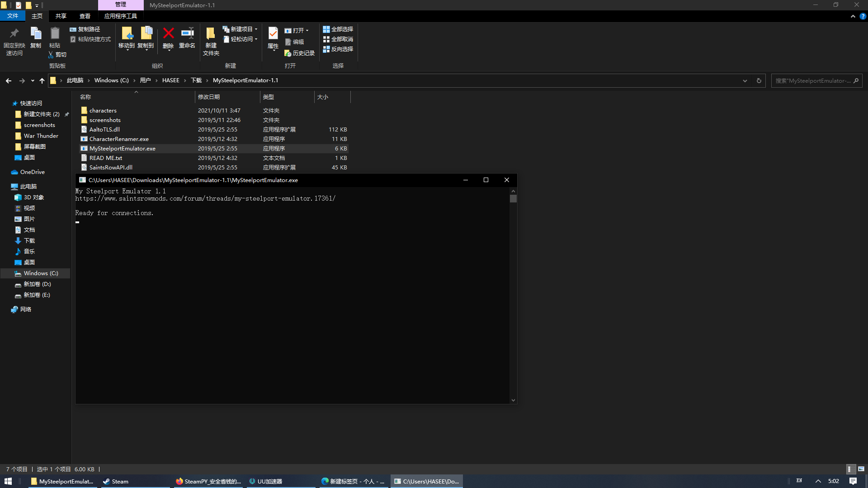Viewport: 868px width, 488px height.
Task: Expand the address bar history dropdown
Action: (x=745, y=81)
